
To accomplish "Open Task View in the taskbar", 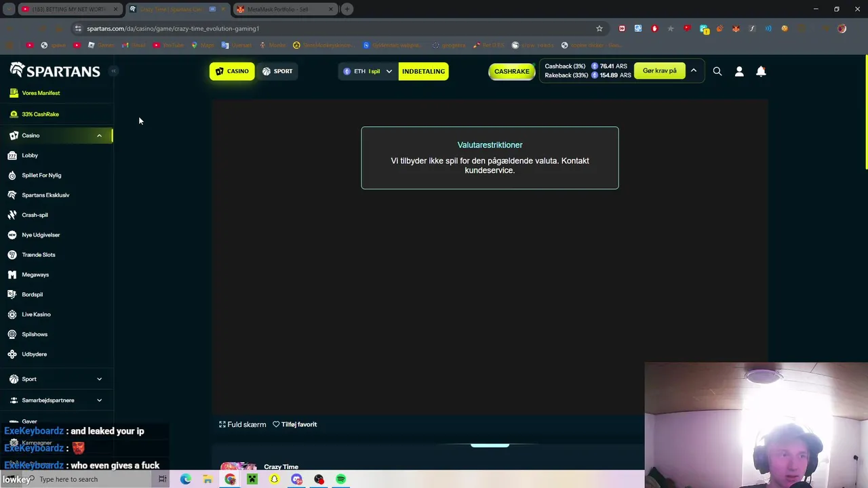I will click(x=163, y=479).
